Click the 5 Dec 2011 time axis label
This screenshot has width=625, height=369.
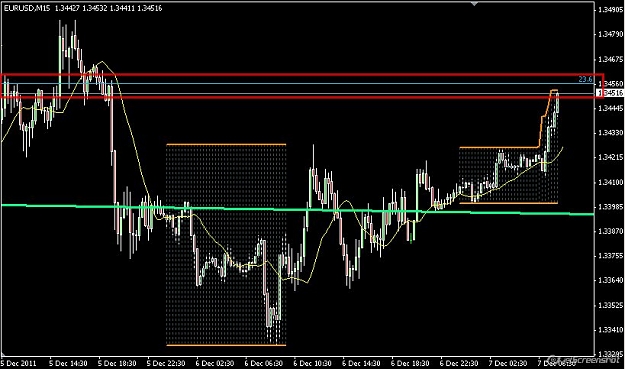coord(19,363)
